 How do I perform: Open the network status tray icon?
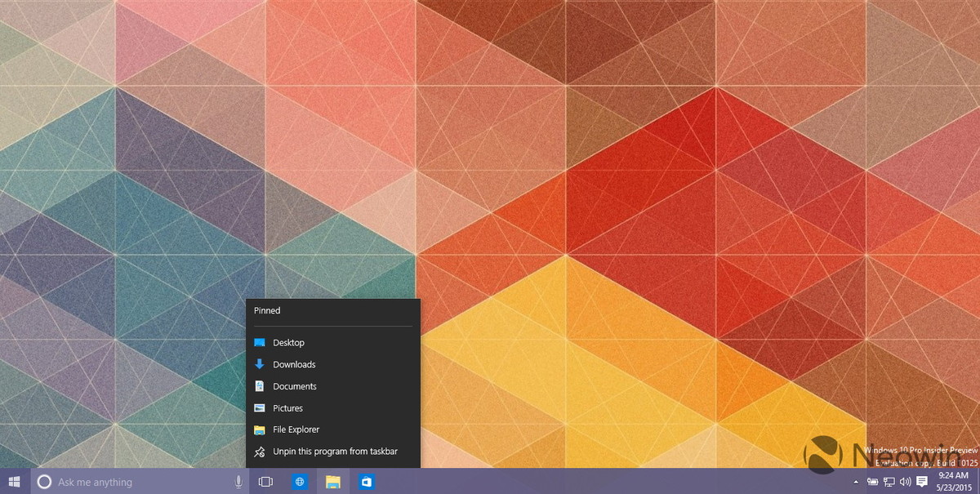tap(889, 482)
